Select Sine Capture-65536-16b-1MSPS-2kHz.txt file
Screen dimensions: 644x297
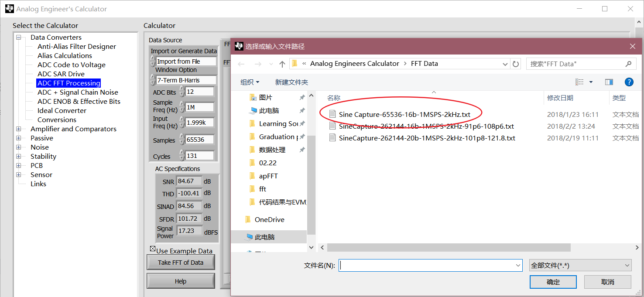click(404, 115)
